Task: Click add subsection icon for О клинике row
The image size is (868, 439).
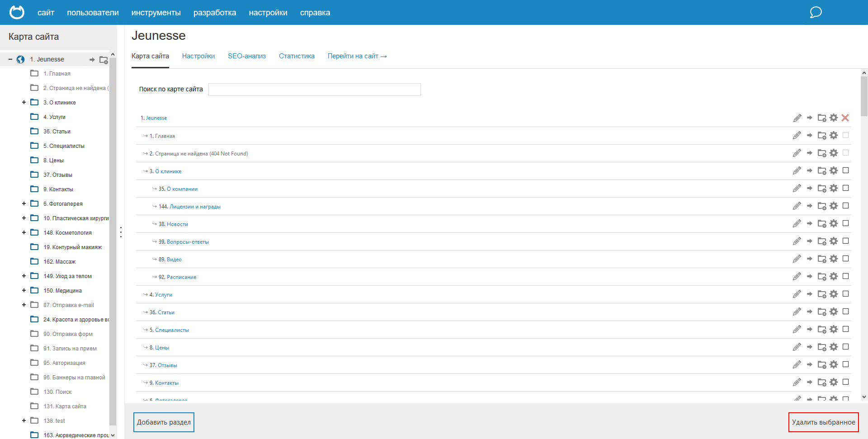Action: point(822,171)
